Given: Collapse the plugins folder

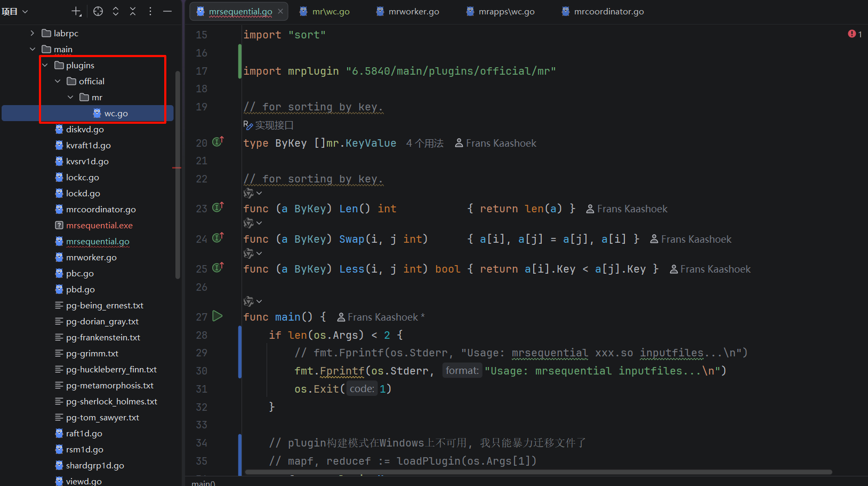Looking at the screenshot, I should pyautogui.click(x=45, y=65).
